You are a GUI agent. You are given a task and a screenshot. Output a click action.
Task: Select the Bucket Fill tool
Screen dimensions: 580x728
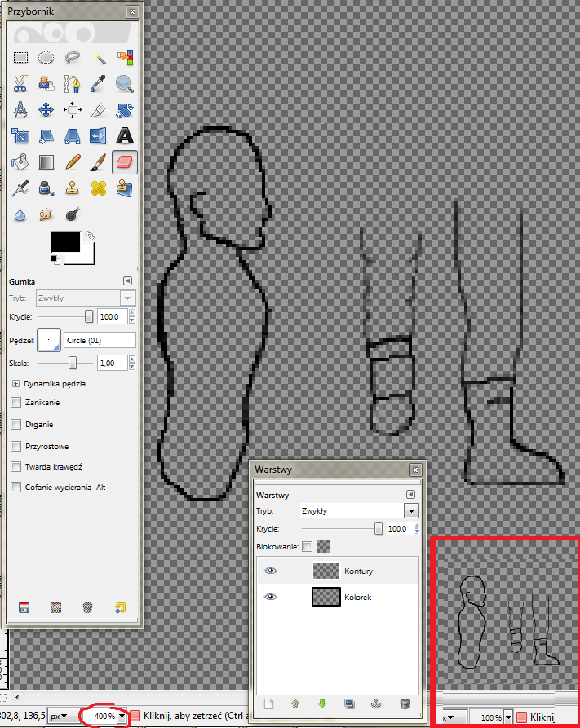click(20, 161)
